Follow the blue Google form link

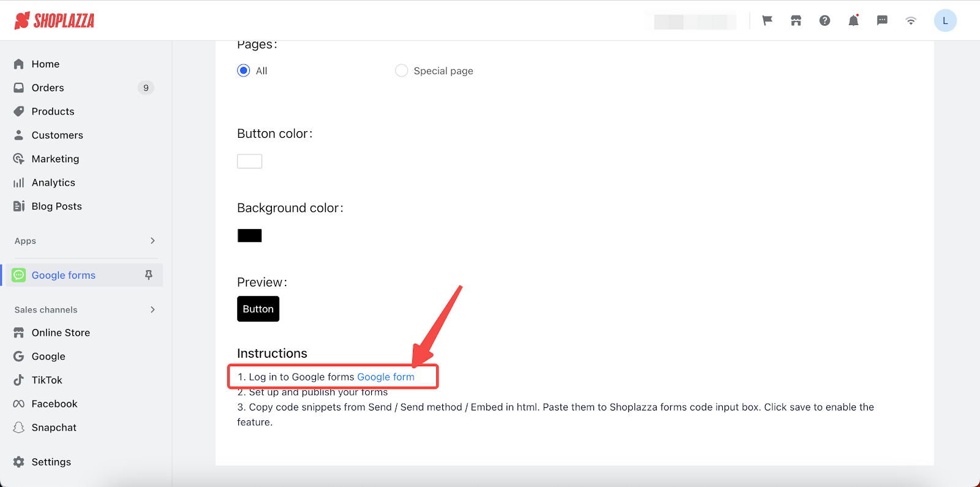coord(386,377)
